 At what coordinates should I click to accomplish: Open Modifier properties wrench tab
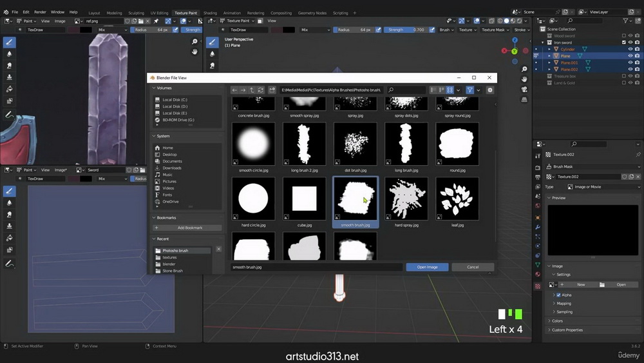tap(538, 227)
